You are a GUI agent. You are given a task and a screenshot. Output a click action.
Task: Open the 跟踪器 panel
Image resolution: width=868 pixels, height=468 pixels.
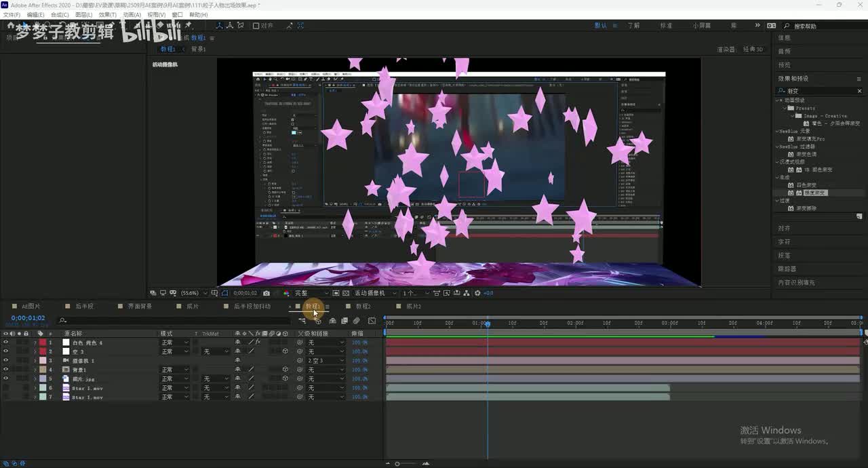(x=787, y=269)
